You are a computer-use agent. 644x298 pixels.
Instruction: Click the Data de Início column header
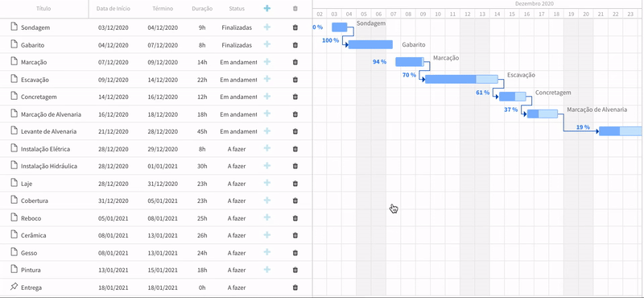click(114, 9)
